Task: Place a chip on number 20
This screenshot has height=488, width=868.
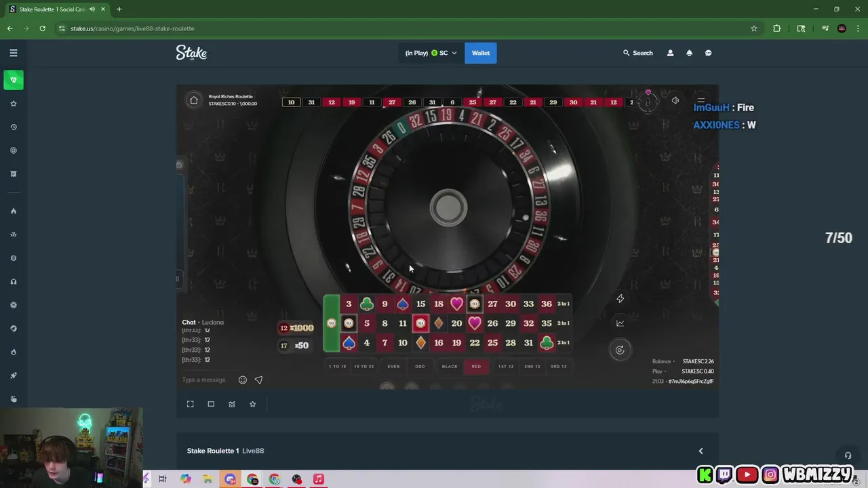Action: click(x=456, y=323)
